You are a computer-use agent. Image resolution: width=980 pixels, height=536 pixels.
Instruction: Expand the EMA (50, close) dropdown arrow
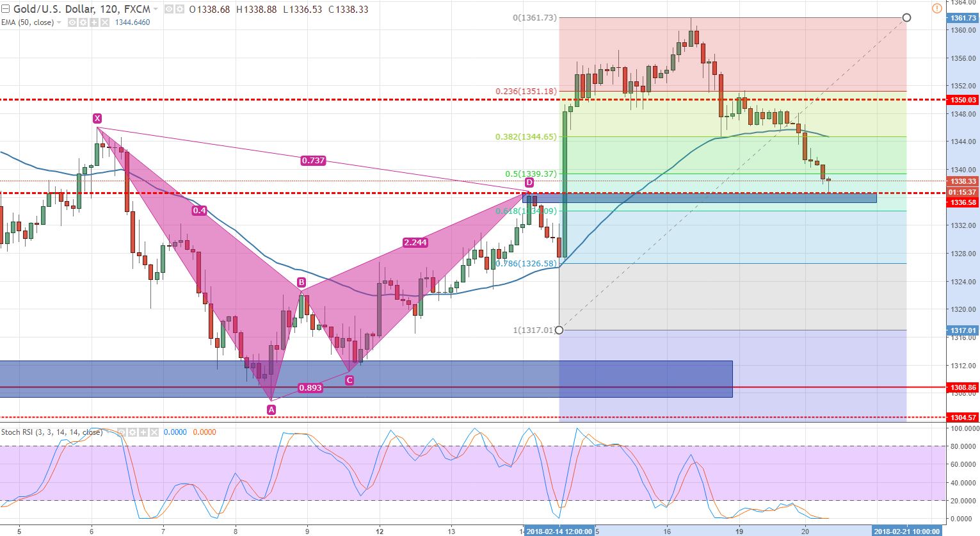59,22
